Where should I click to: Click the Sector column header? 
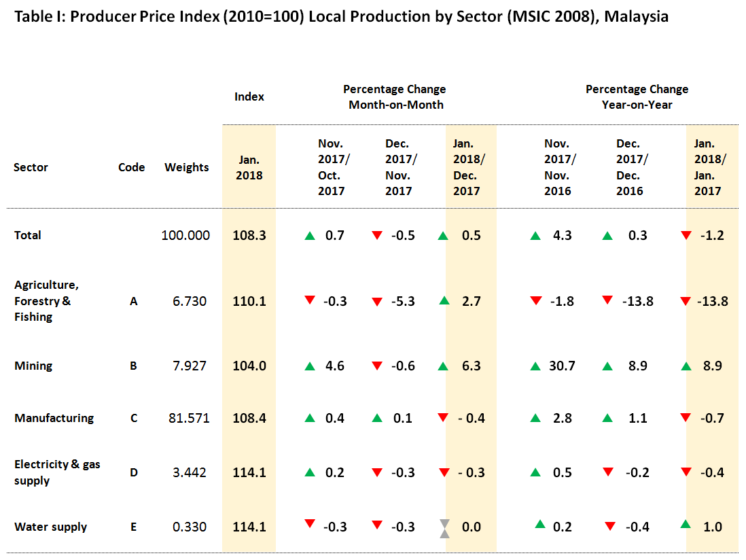point(31,167)
